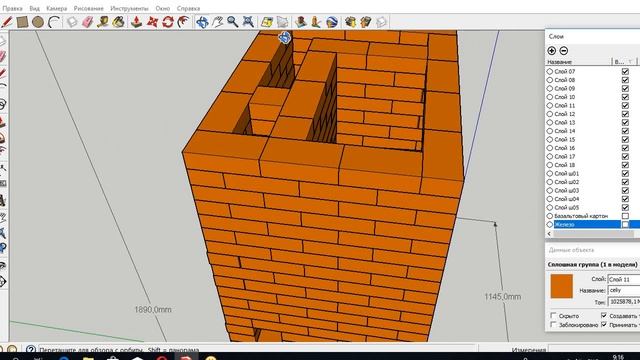The height and width of the screenshot is (360, 640).
Task: Open the Инструменты menu
Action: pyautogui.click(x=129, y=8)
